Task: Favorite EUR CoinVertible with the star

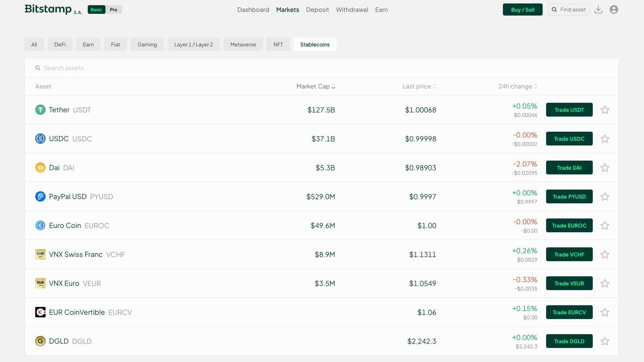Action: (605, 312)
